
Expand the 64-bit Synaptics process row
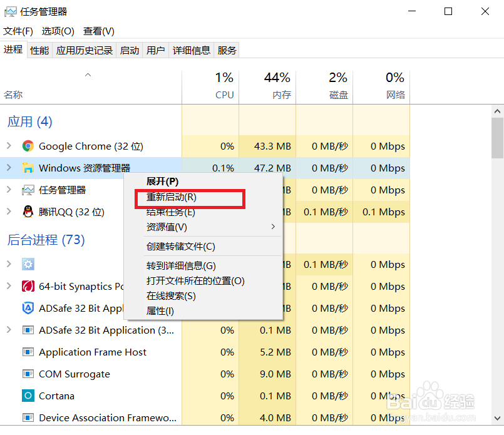tap(9, 286)
